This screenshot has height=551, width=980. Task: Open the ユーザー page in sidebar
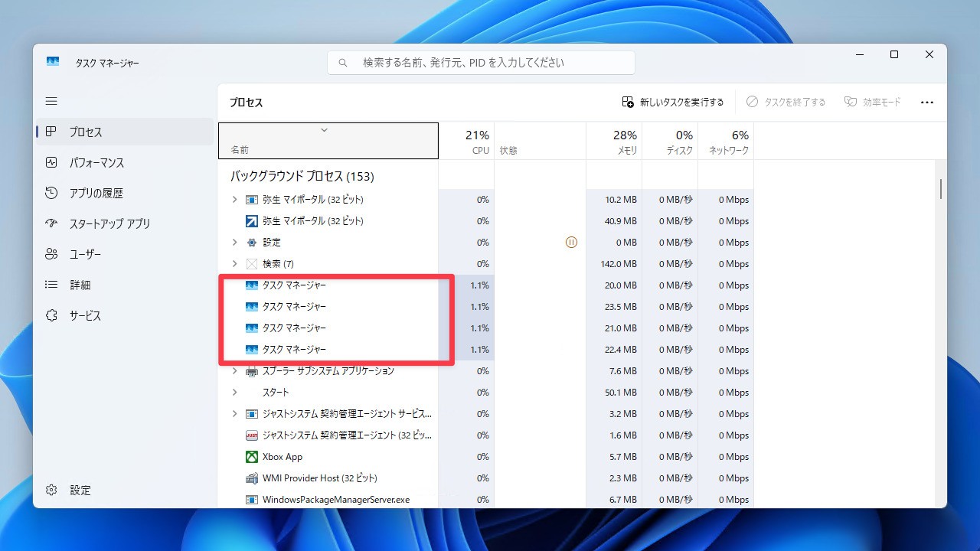[124, 254]
